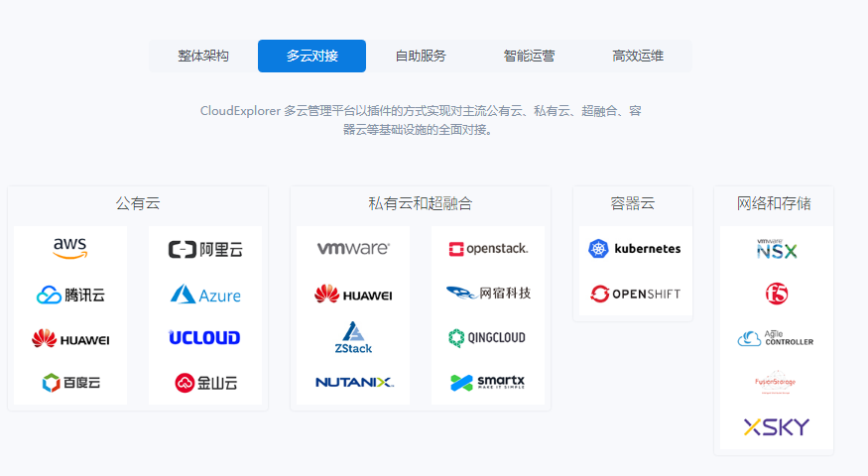Click the smartx logo

(x=487, y=382)
